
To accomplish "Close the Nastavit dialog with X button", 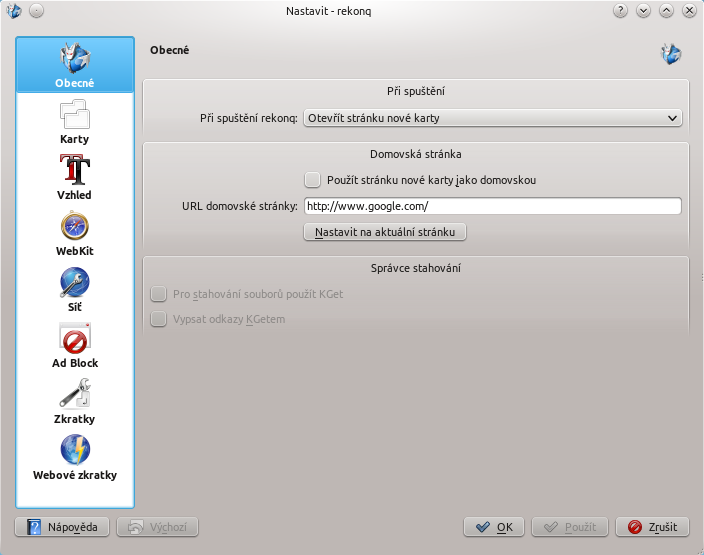I will click(x=689, y=10).
